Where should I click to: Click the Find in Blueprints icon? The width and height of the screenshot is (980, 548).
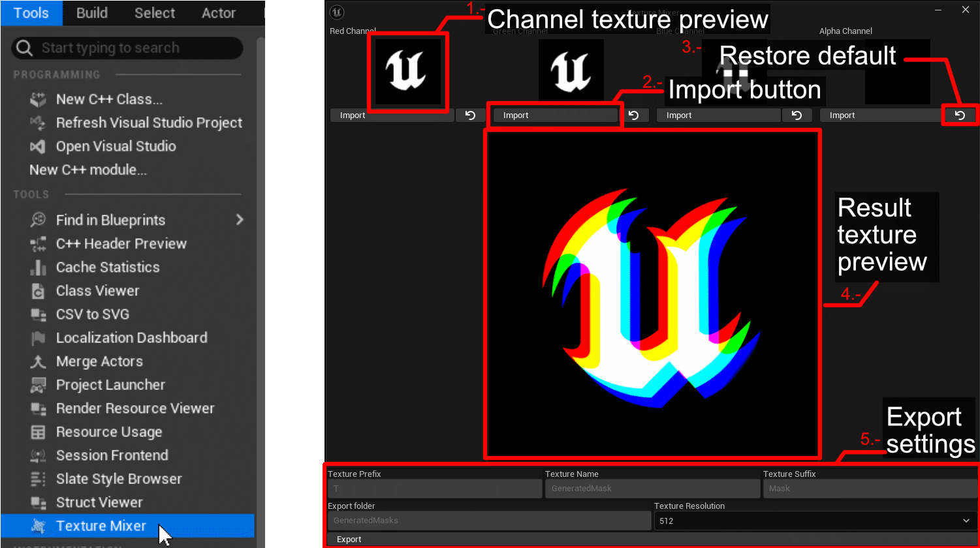click(x=39, y=221)
